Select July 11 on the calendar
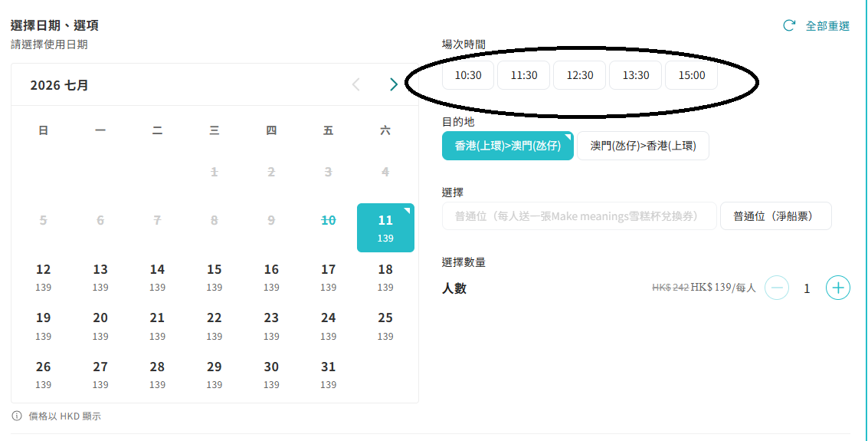This screenshot has width=868, height=441. tap(385, 228)
